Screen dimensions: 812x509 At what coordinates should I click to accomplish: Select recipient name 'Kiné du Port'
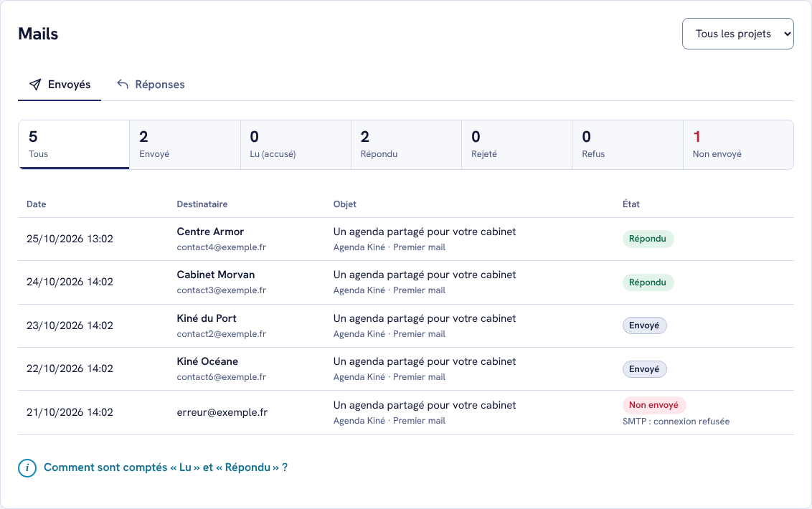point(206,318)
